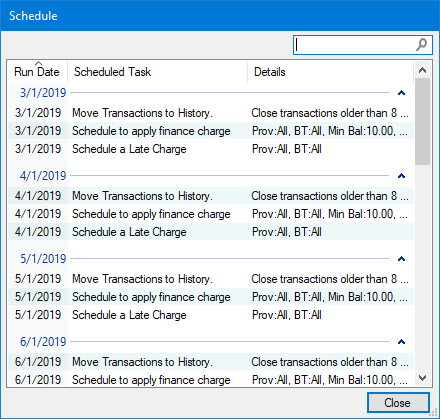This screenshot has width=440, height=419.
Task: Collapse the 4/1/2019 group chevron
Action: tap(401, 176)
